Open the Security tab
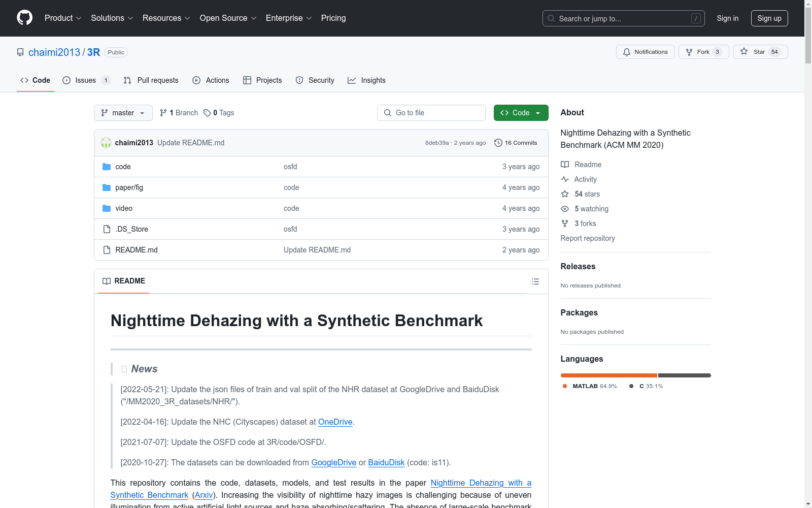 (315, 80)
